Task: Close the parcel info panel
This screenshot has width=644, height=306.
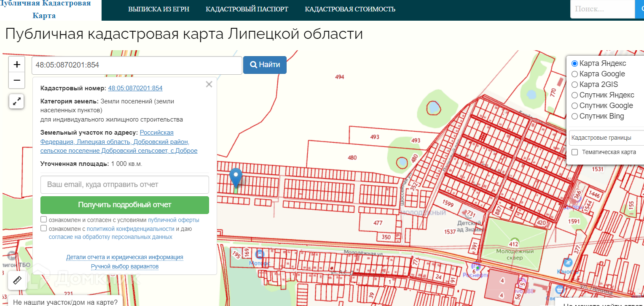Action: [209, 84]
